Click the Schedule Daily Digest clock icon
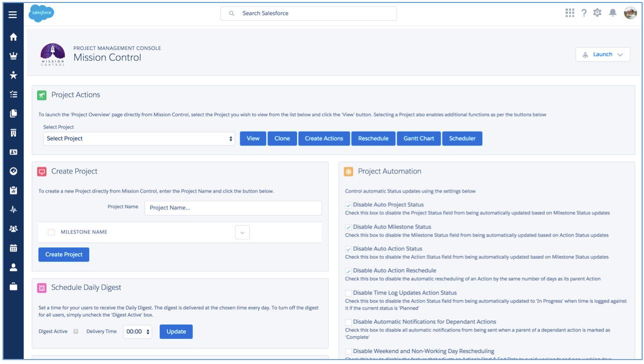This screenshot has width=644, height=364. (x=42, y=287)
